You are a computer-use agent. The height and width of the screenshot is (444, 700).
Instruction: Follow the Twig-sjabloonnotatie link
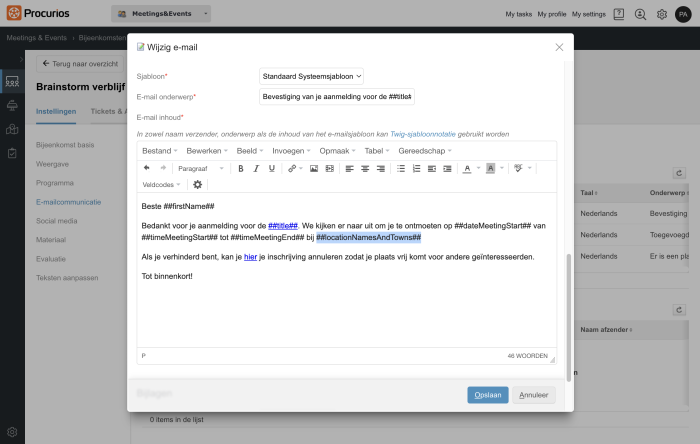coord(423,134)
